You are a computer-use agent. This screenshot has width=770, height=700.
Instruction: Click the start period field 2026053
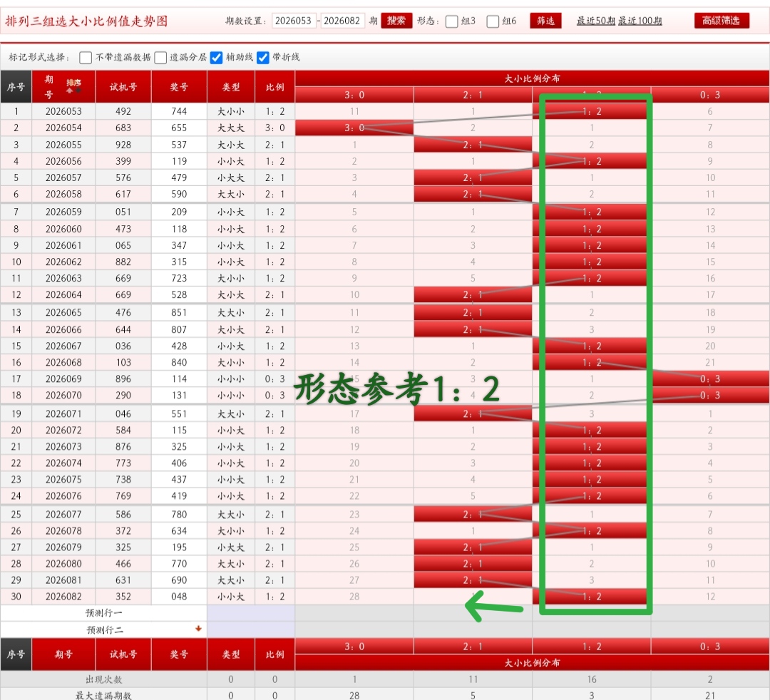click(x=294, y=21)
